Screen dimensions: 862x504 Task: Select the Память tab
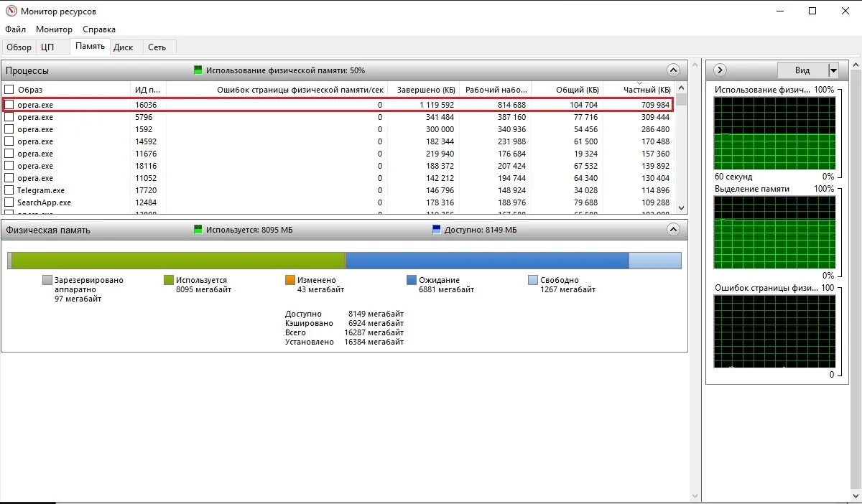click(90, 46)
